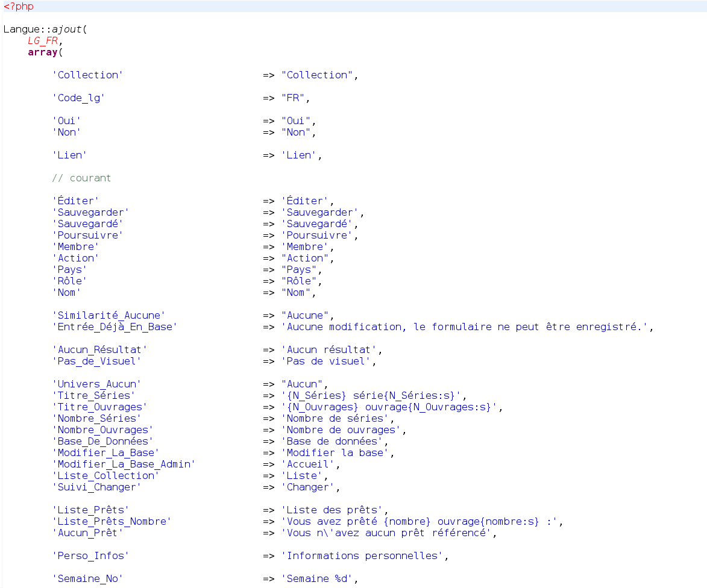Click the 'Entrée_Déjà_En_Base' key

[x=115, y=327]
